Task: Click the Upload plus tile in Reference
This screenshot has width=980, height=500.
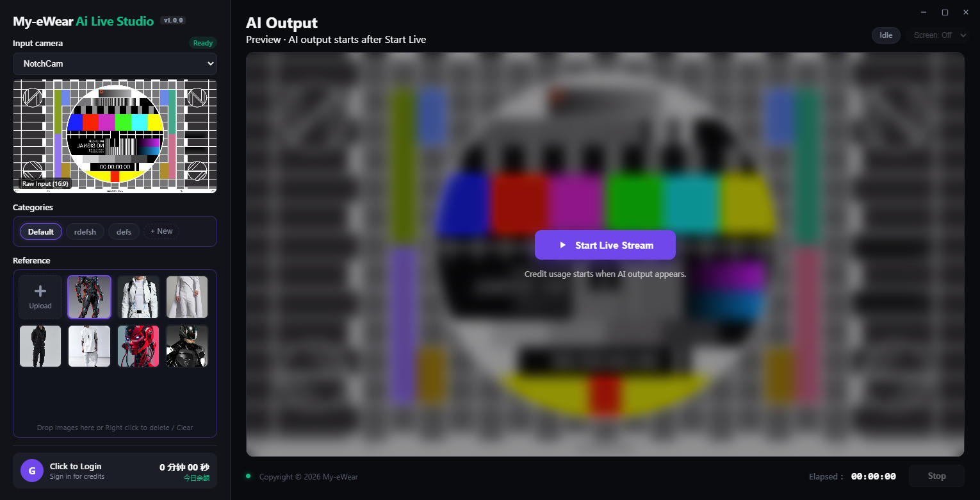Action: (40, 297)
